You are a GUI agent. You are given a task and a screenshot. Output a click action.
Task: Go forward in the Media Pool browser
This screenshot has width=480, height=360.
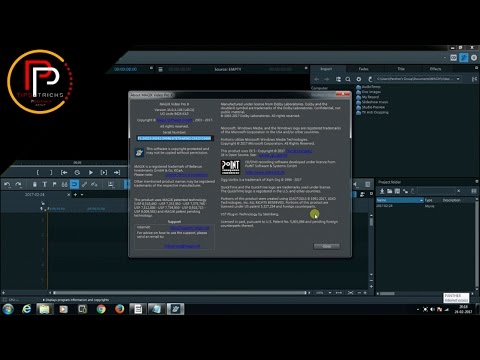[x=327, y=79]
